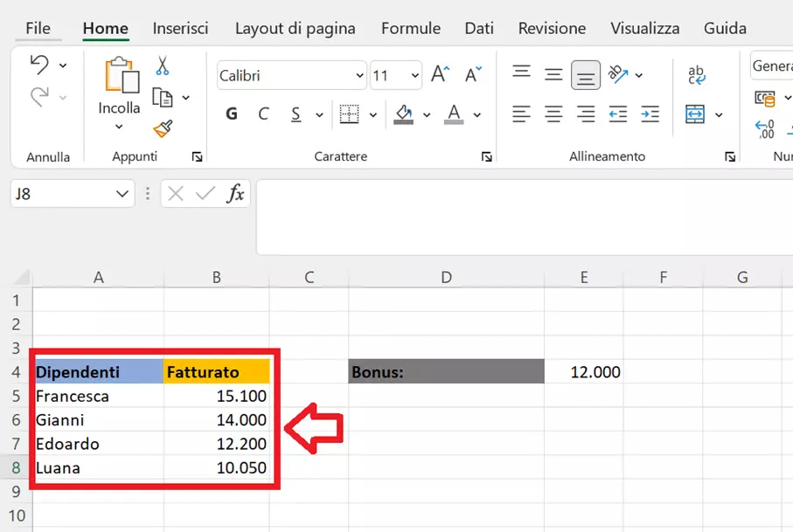
Task: Increase font size with large A icon
Action: click(440, 74)
